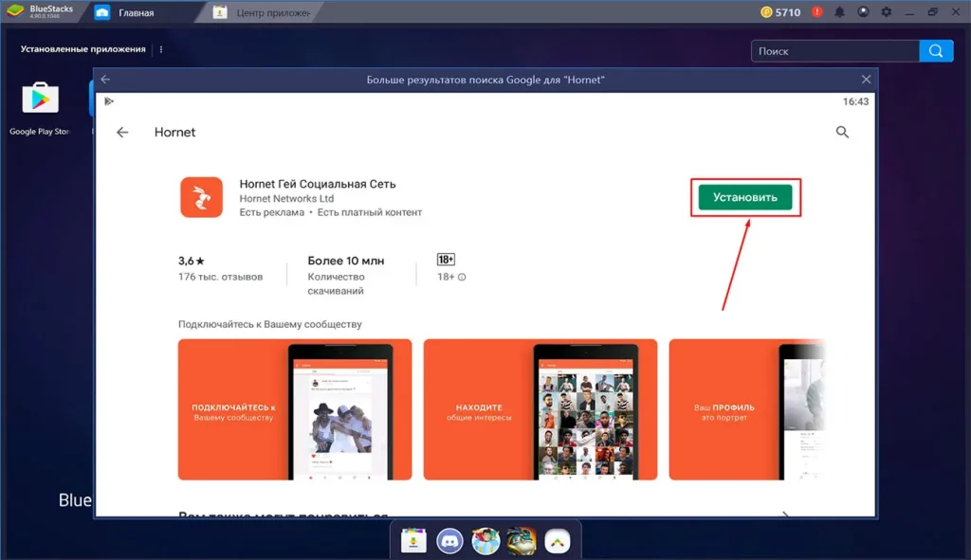The height and width of the screenshot is (560, 971).
Task: Click the Есть реклама label
Action: [272, 212]
